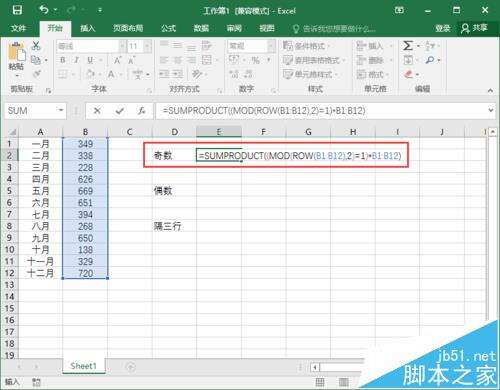Viewport: 500px width, 390px height.
Task: Switch to the 视图 ribbon tab
Action: [267, 28]
